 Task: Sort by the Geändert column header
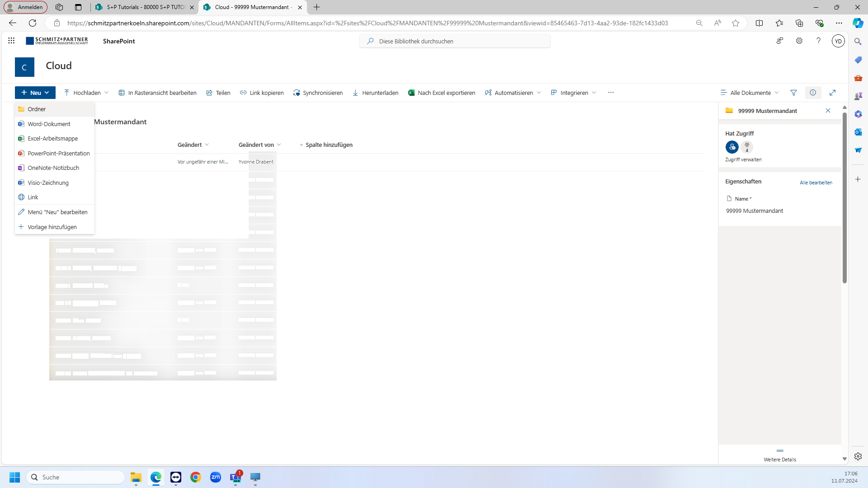190,145
